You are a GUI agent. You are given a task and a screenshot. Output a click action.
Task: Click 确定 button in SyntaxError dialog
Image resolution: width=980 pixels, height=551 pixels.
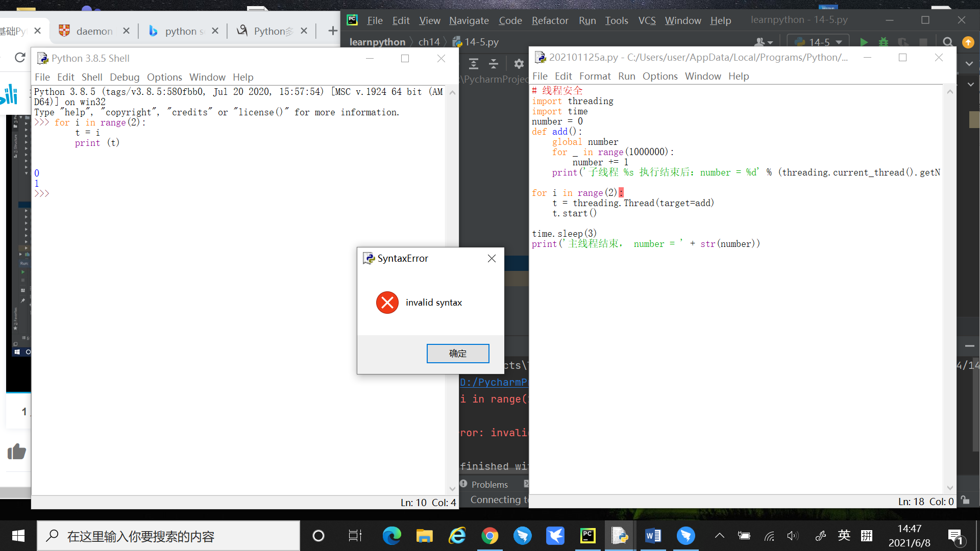458,354
